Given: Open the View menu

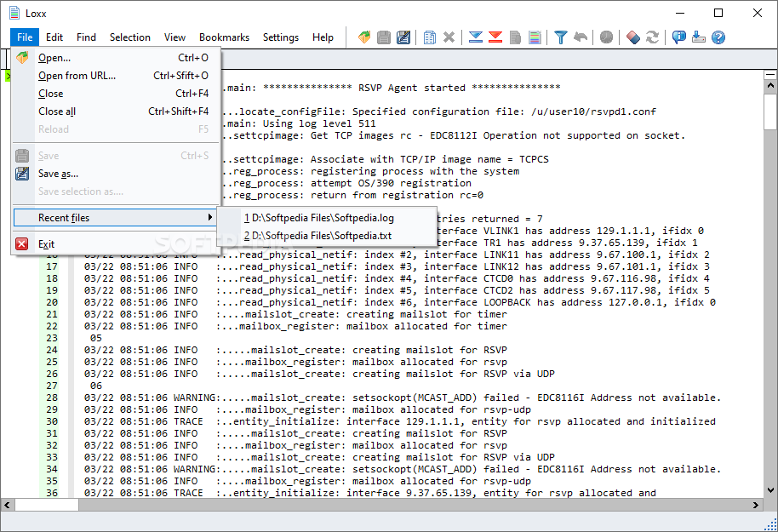Looking at the screenshot, I should coord(174,37).
